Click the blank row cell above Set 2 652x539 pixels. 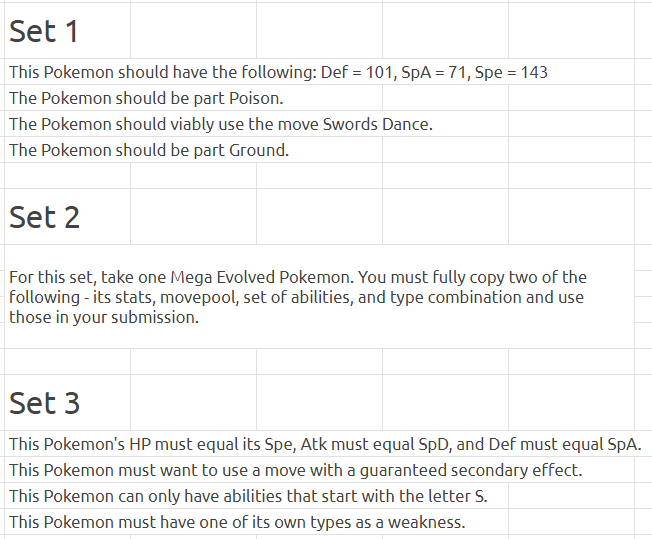coord(67,176)
